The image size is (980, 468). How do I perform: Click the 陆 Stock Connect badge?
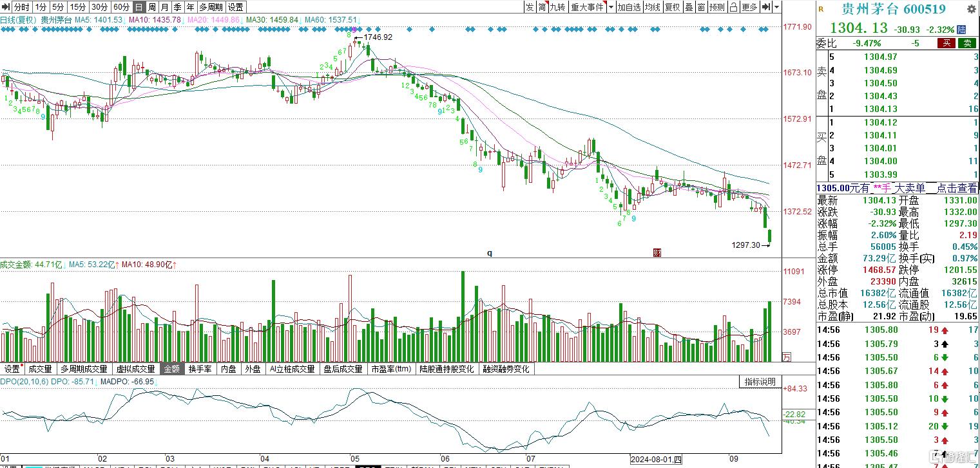(x=962, y=30)
